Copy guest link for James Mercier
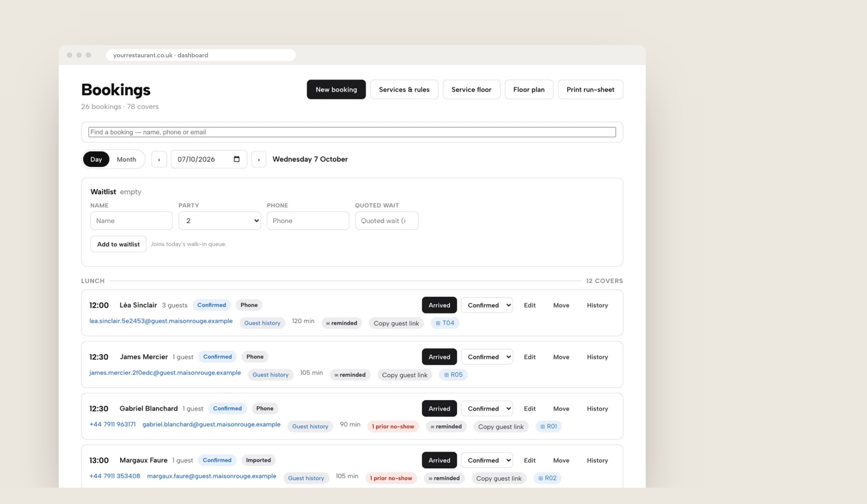867x504 pixels. click(405, 375)
